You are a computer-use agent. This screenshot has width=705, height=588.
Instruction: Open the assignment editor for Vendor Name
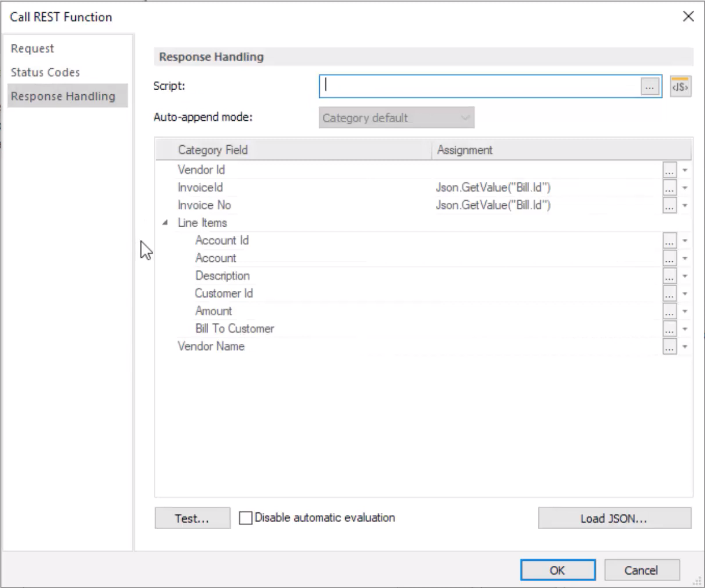(669, 347)
